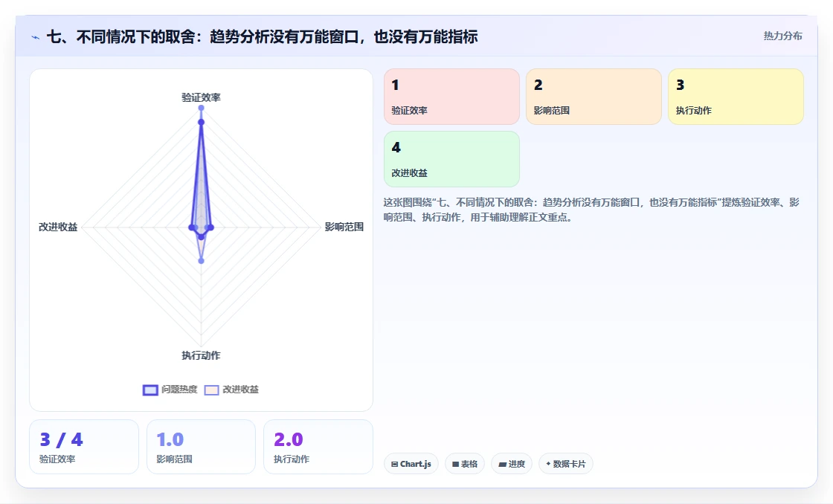This screenshot has width=833, height=504.
Task: Click the 3 / 4 验证效率 stat card
Action: point(84,447)
